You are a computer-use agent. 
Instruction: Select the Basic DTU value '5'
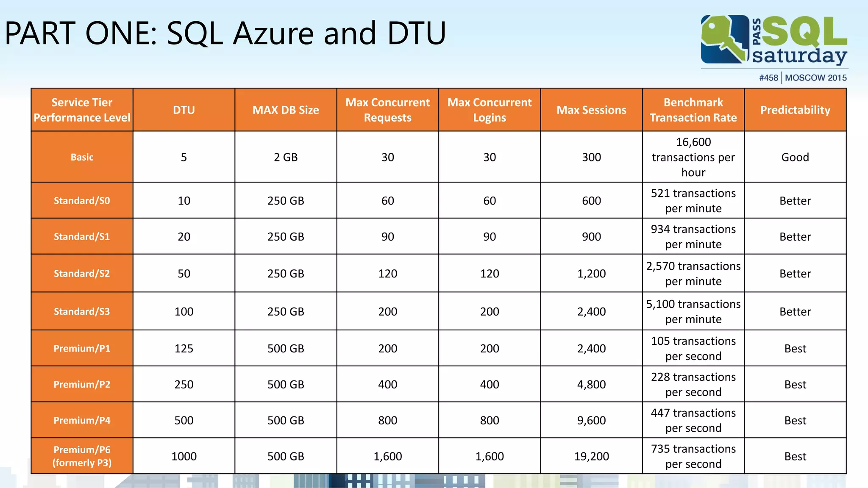point(184,157)
